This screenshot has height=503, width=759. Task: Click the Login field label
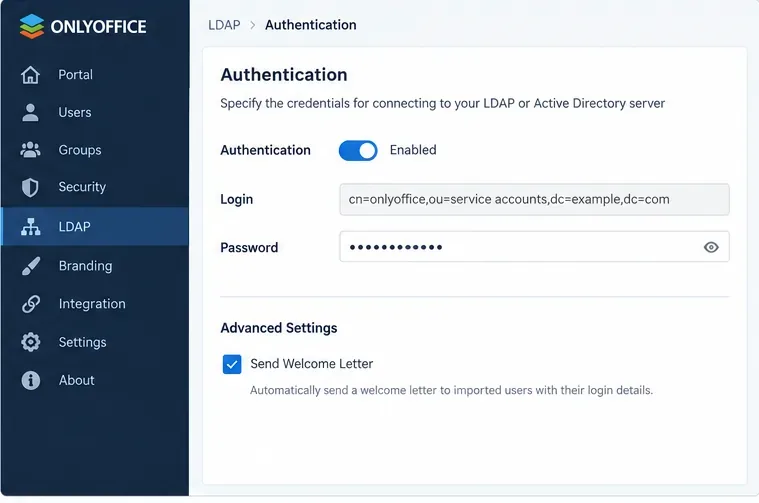[237, 199]
